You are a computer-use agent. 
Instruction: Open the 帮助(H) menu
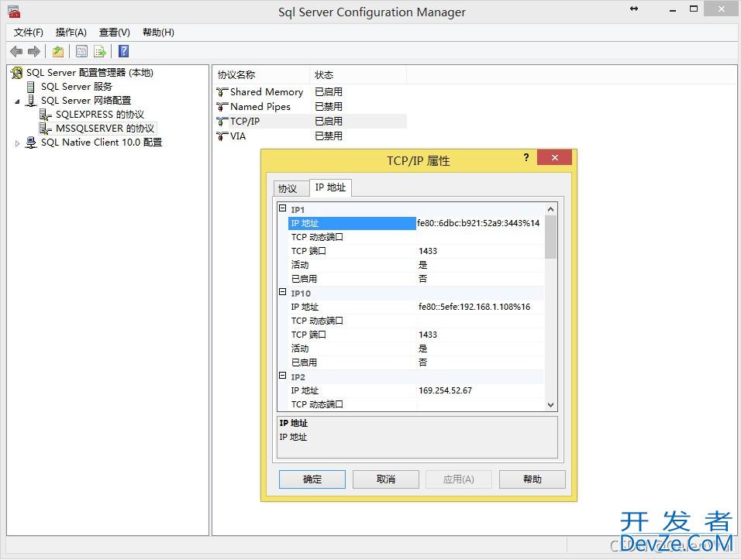158,32
